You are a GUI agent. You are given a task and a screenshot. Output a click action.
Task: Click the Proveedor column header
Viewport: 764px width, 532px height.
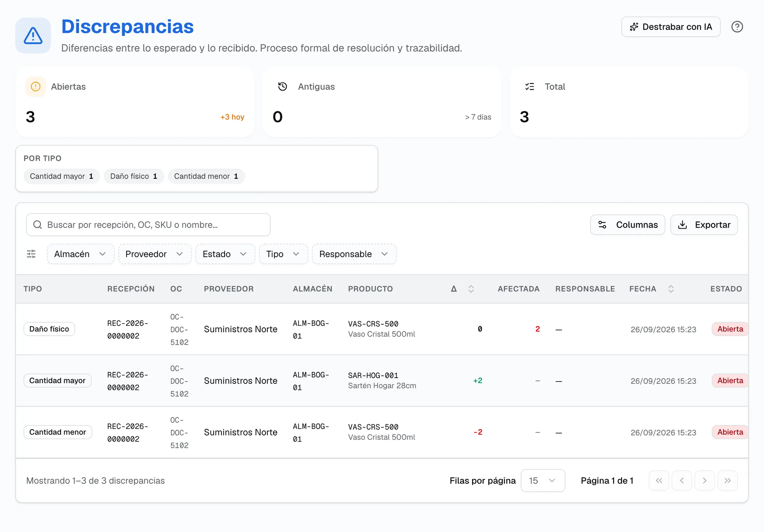(229, 289)
